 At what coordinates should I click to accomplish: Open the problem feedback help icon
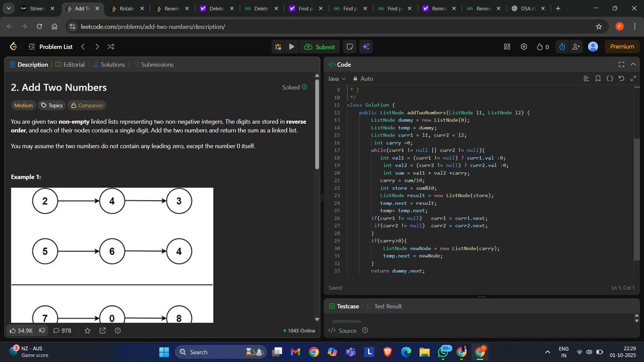[118, 330]
